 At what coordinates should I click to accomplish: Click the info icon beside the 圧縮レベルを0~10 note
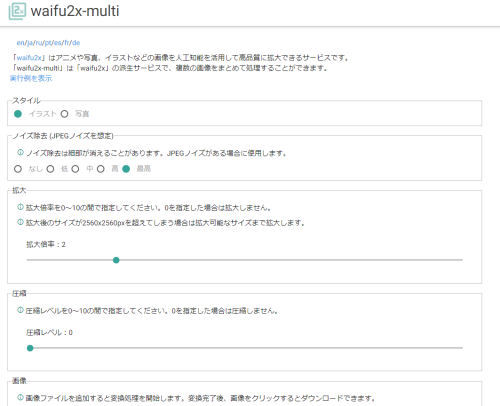pos(20,310)
